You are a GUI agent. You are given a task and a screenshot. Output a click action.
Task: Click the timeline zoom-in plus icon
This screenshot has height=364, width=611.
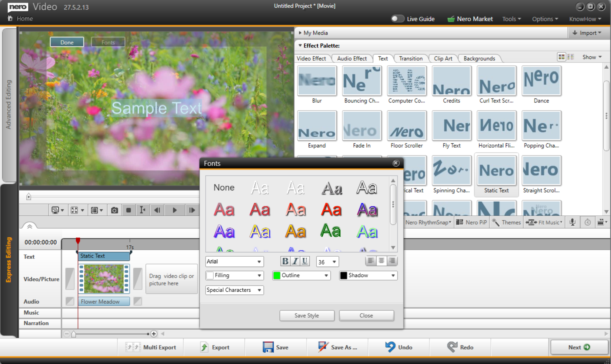point(154,334)
